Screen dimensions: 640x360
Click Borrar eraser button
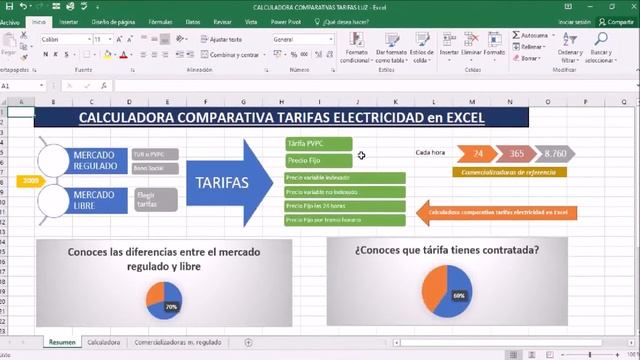click(527, 58)
